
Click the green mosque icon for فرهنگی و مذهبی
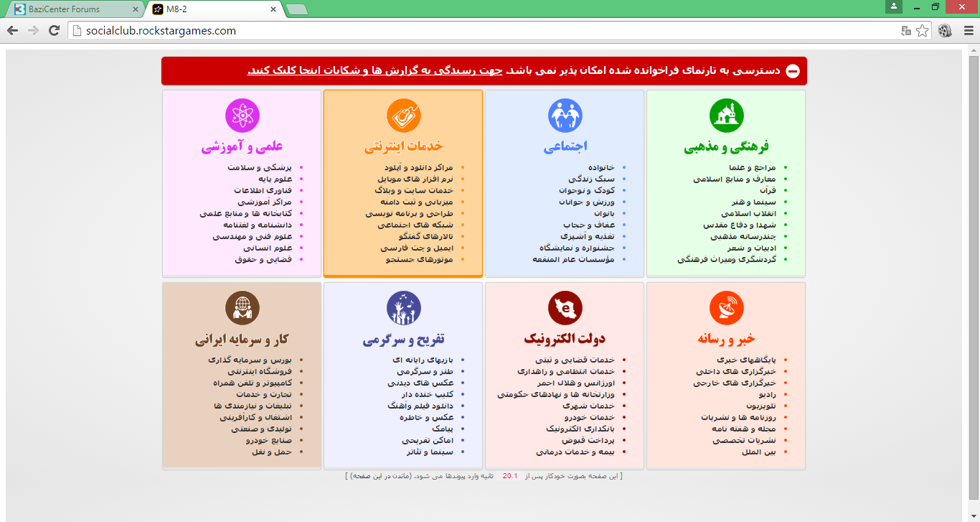727,116
